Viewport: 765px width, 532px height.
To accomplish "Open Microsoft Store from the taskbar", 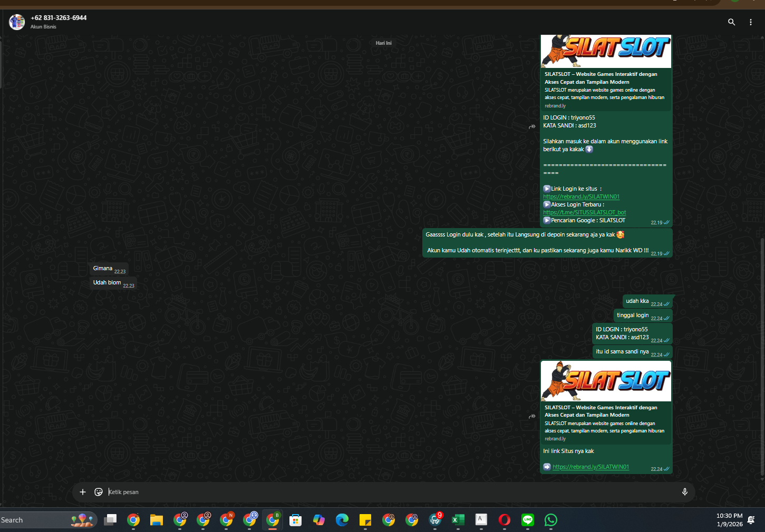I will click(296, 520).
